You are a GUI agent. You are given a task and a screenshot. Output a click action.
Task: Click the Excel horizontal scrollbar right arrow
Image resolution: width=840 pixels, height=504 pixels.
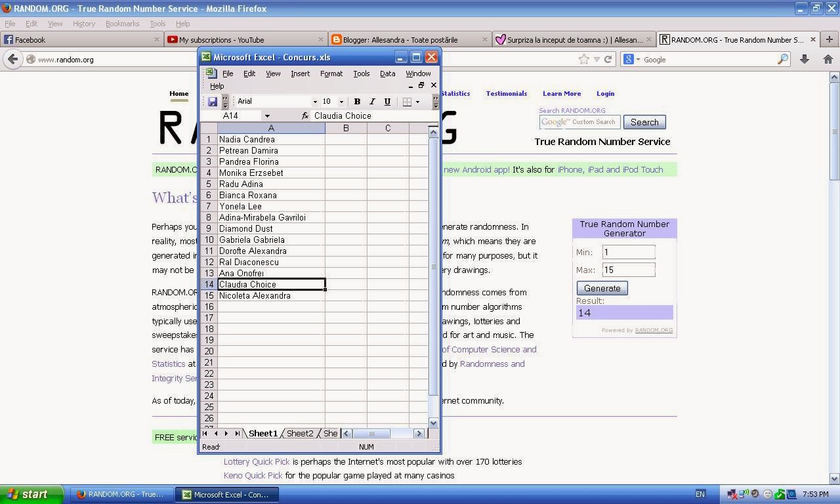click(419, 433)
